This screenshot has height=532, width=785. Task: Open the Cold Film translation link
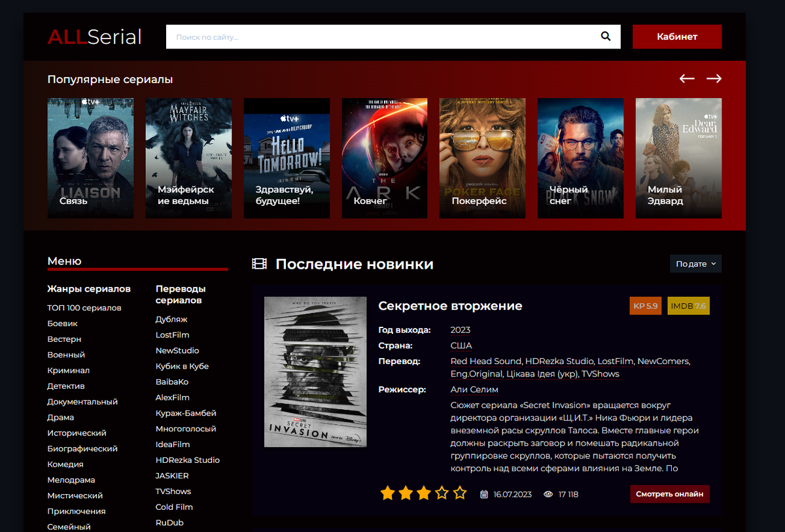[174, 508]
